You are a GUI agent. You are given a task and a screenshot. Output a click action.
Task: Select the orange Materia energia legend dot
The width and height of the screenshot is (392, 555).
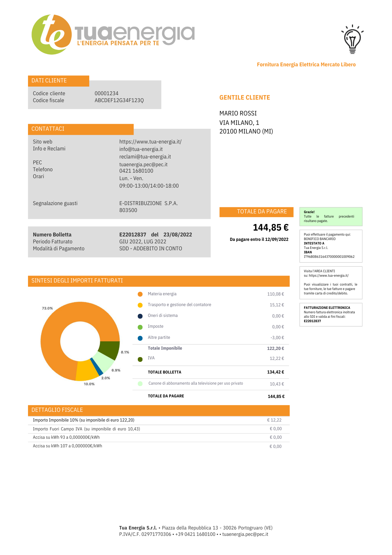(x=140, y=294)
